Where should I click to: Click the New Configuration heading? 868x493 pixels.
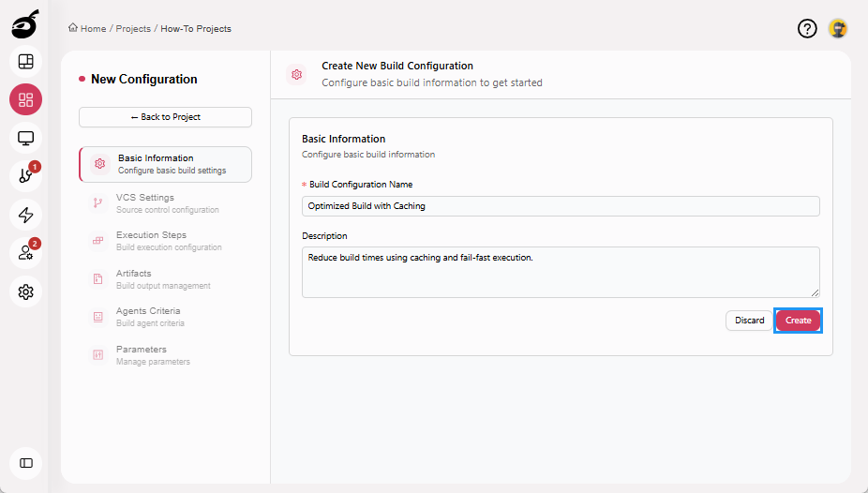[x=144, y=79]
